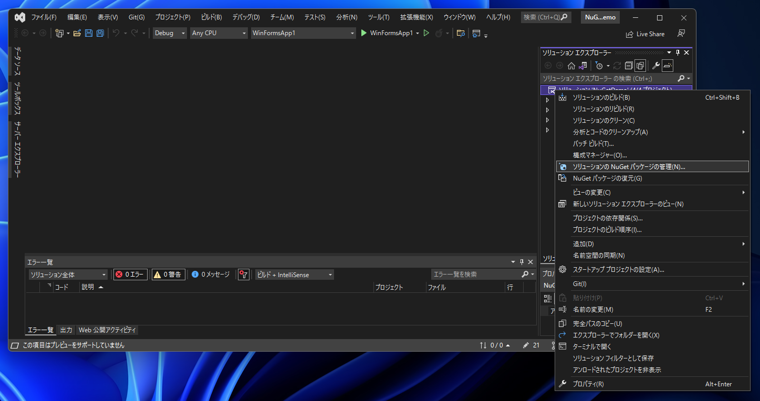Click the データ ソース side tab

pyautogui.click(x=17, y=61)
